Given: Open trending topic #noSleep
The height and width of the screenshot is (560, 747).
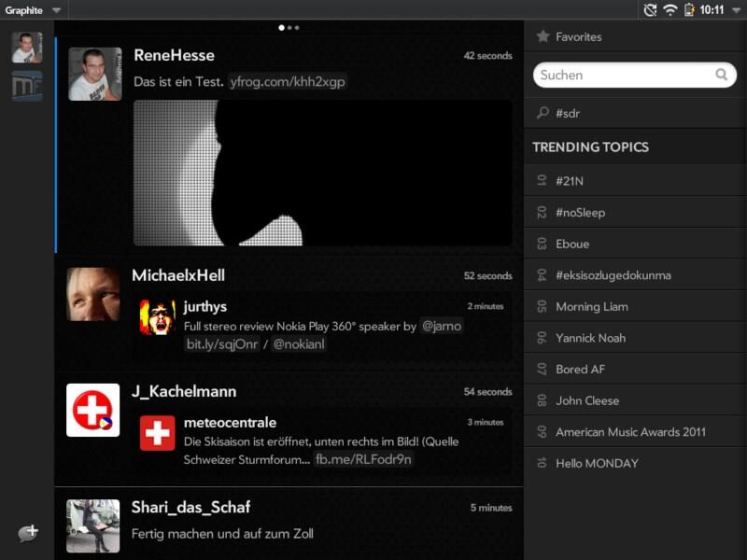Looking at the screenshot, I should (635, 213).
